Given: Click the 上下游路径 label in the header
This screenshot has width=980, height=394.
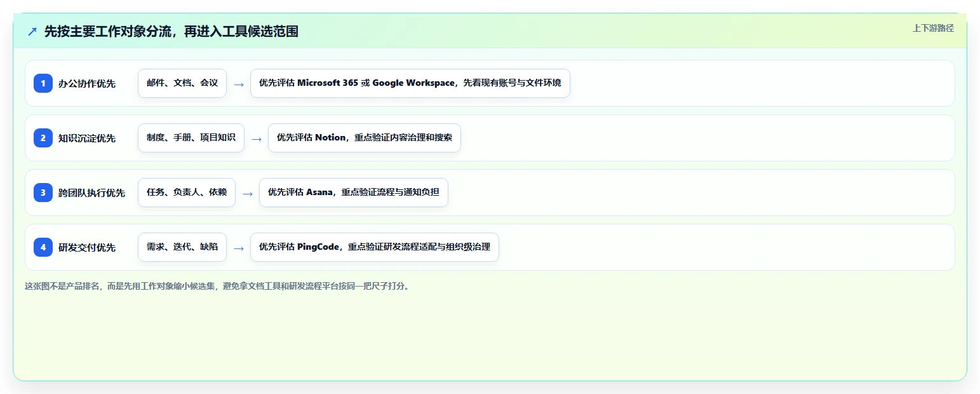Looking at the screenshot, I should click(x=933, y=28).
